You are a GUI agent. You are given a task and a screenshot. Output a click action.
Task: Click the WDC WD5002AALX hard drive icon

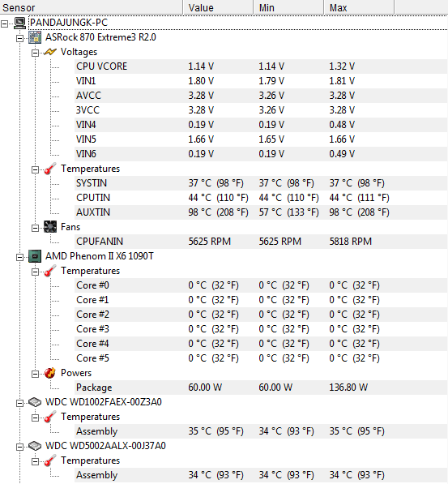[x=35, y=446]
